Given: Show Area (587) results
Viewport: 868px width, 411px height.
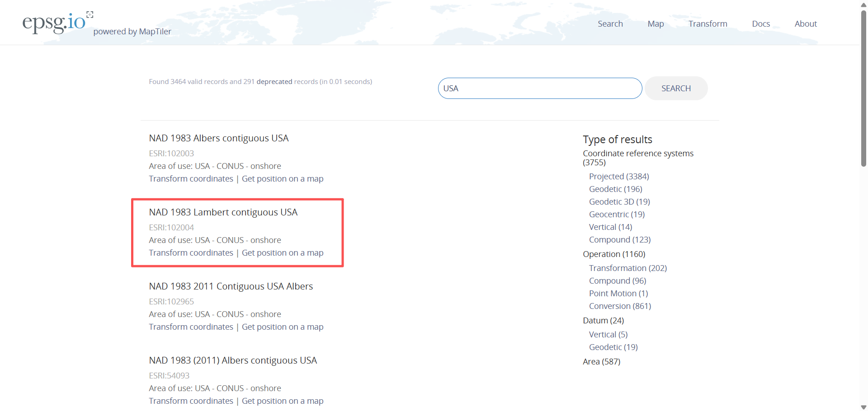Looking at the screenshot, I should pos(601,362).
